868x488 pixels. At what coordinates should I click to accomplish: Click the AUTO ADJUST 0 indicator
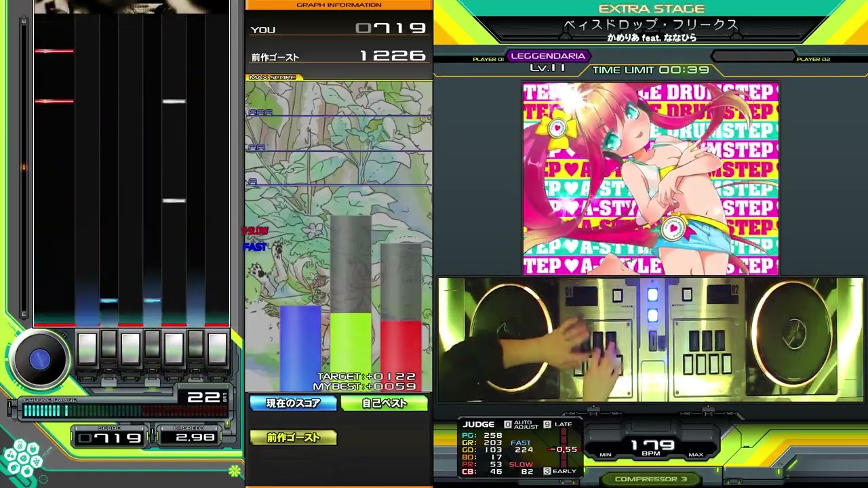pyautogui.click(x=521, y=424)
